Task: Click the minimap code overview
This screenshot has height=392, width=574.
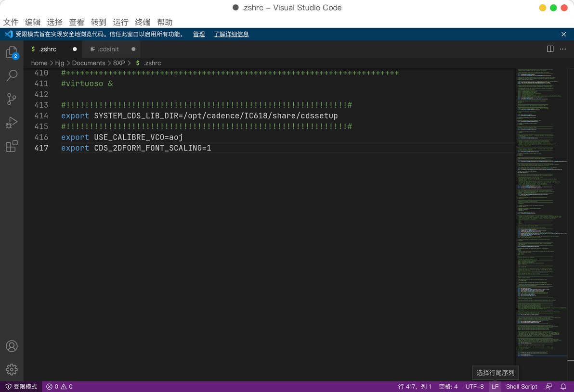Action: click(541, 212)
